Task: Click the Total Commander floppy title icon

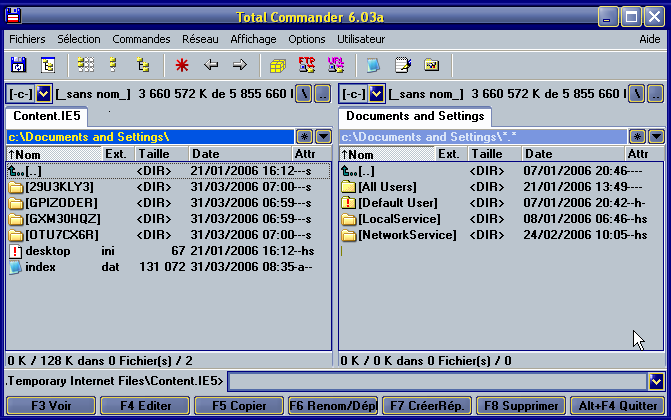Action: [x=13, y=16]
